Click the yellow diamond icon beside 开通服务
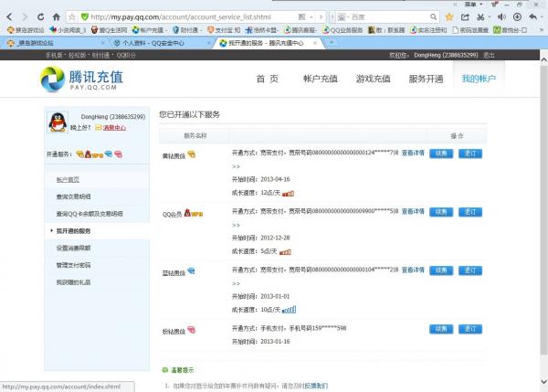 pyautogui.click(x=80, y=154)
